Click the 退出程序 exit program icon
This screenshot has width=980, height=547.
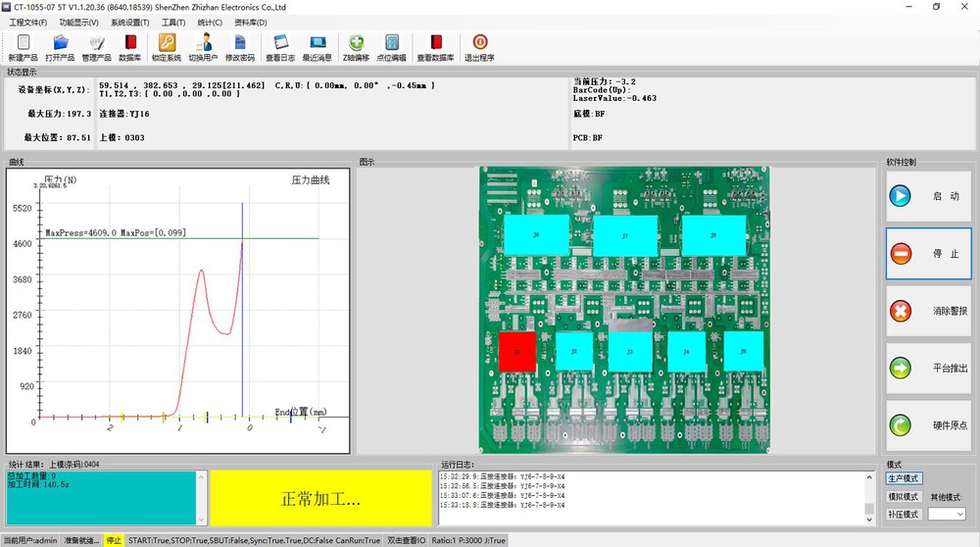point(479,47)
